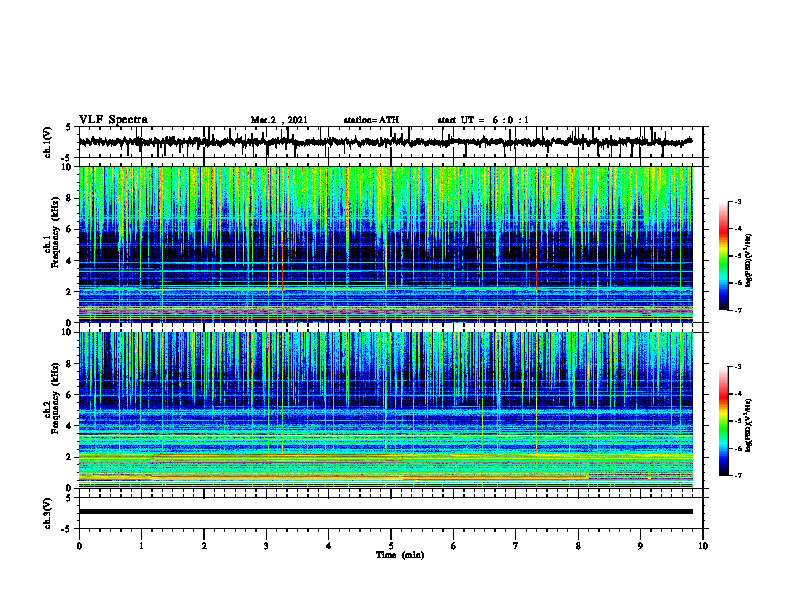The width and height of the screenshot is (792, 612).
Task: Click time axis tick label "0"
Action: click(x=79, y=546)
